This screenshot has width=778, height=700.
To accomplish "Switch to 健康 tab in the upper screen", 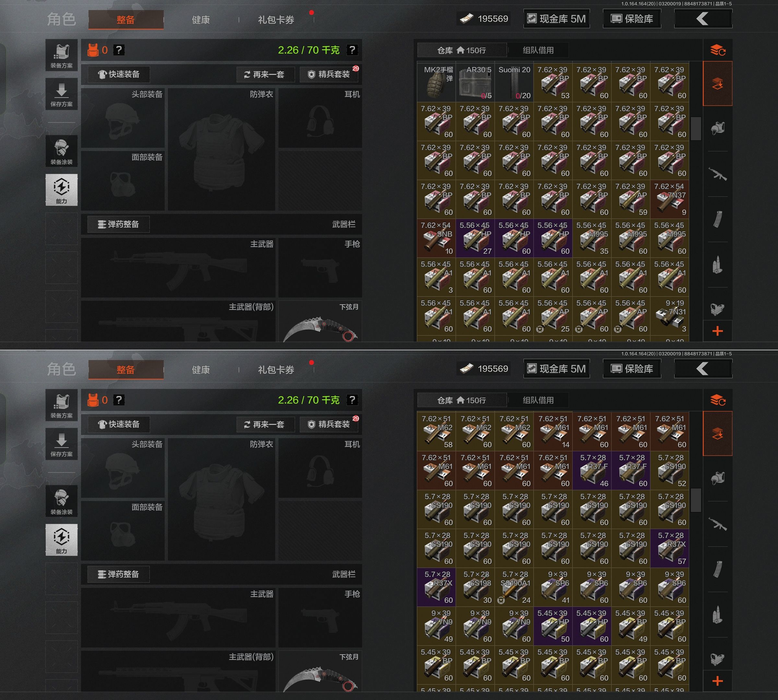I will (x=201, y=20).
